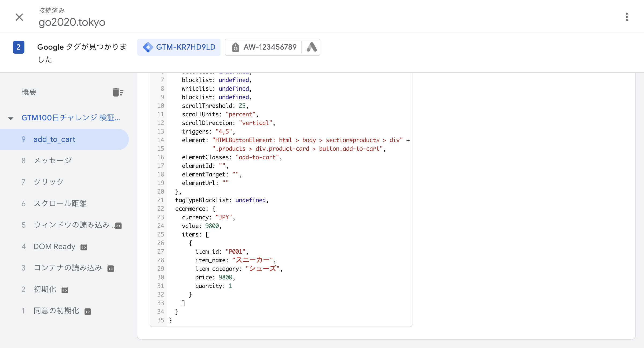Click the scrollUnits "percent" code line

[x=220, y=114]
